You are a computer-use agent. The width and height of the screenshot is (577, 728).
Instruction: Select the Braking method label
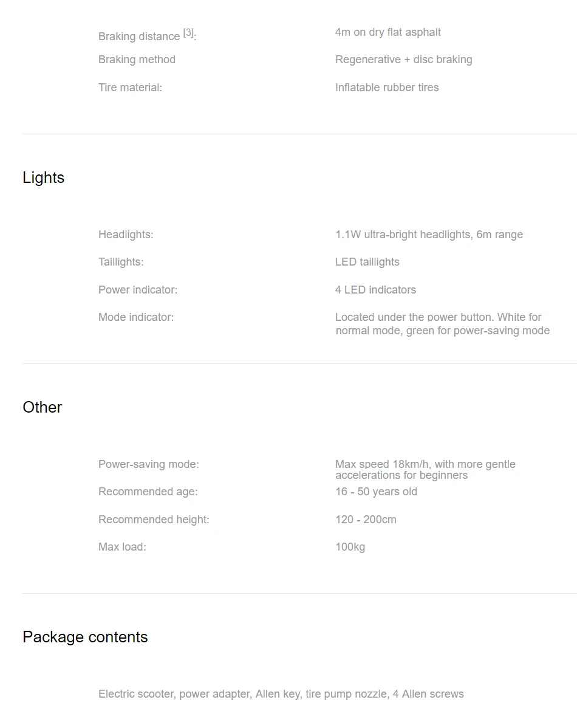137,60
